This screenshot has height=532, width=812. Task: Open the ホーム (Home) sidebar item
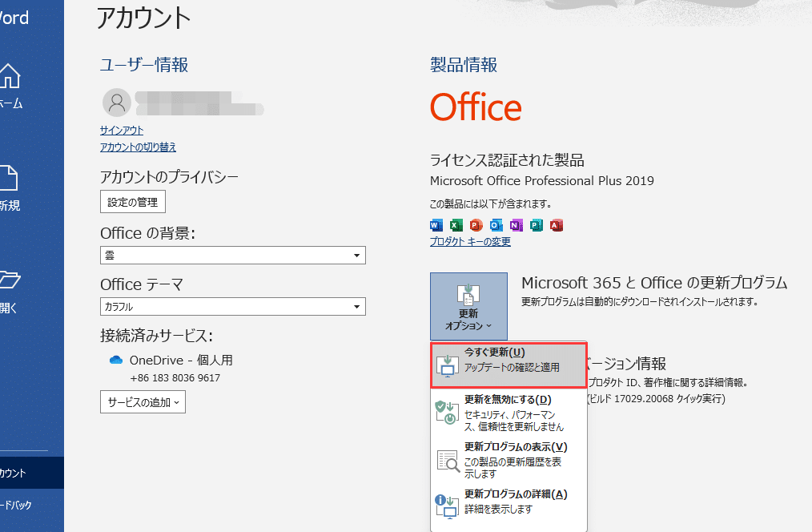(10, 87)
